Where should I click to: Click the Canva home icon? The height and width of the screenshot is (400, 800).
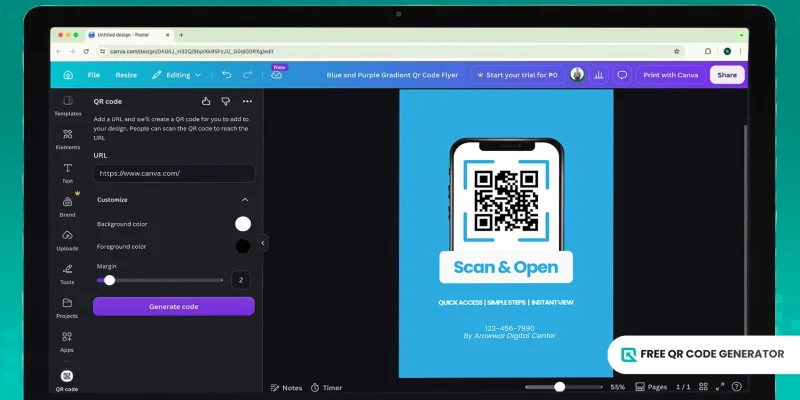coord(68,75)
